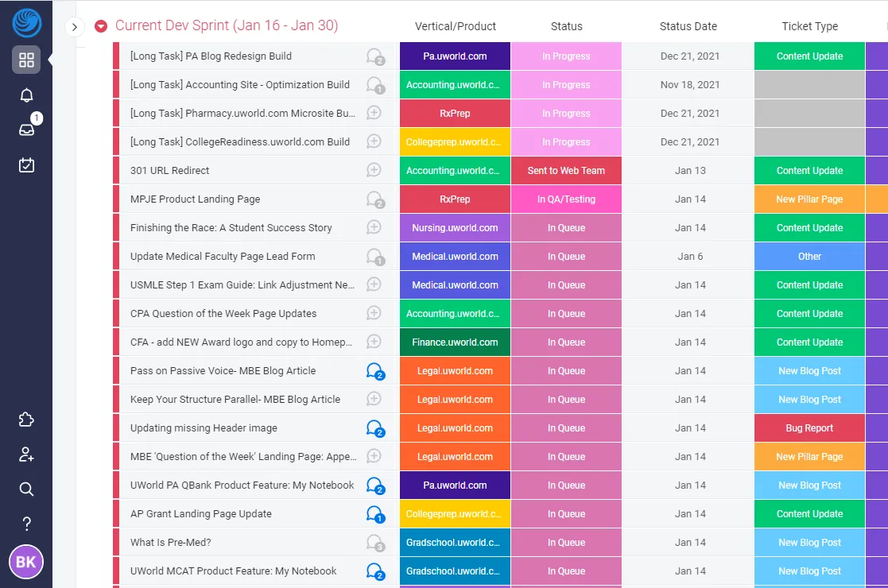Select empty Ticket Type cell for Accounting Site Optimization

809,85
